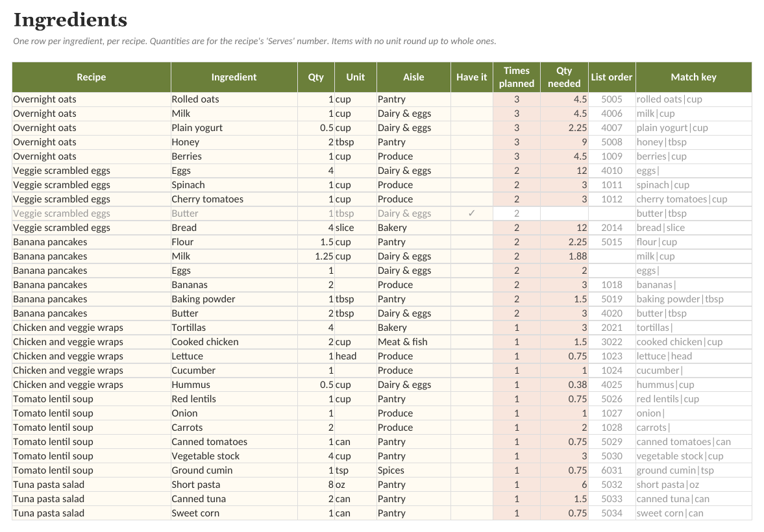The height and width of the screenshot is (532, 764).
Task: Select the 'slice' unit cell
Action: point(356,228)
